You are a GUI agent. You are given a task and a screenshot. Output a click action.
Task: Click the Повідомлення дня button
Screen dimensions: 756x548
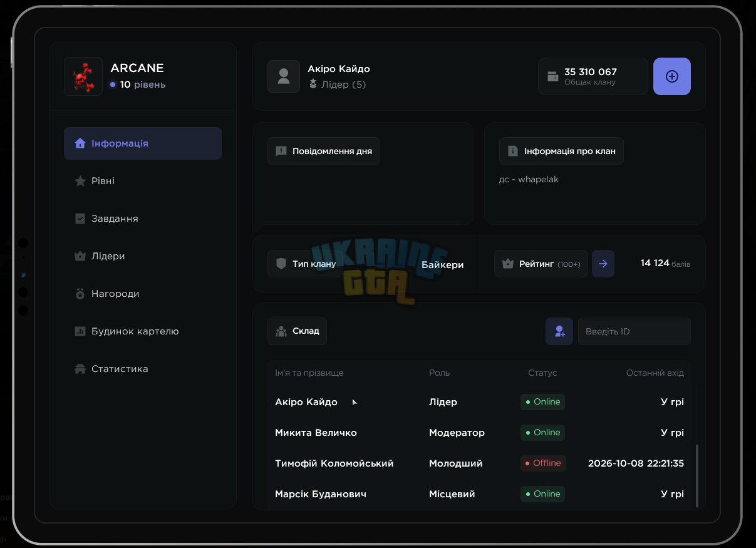point(324,151)
